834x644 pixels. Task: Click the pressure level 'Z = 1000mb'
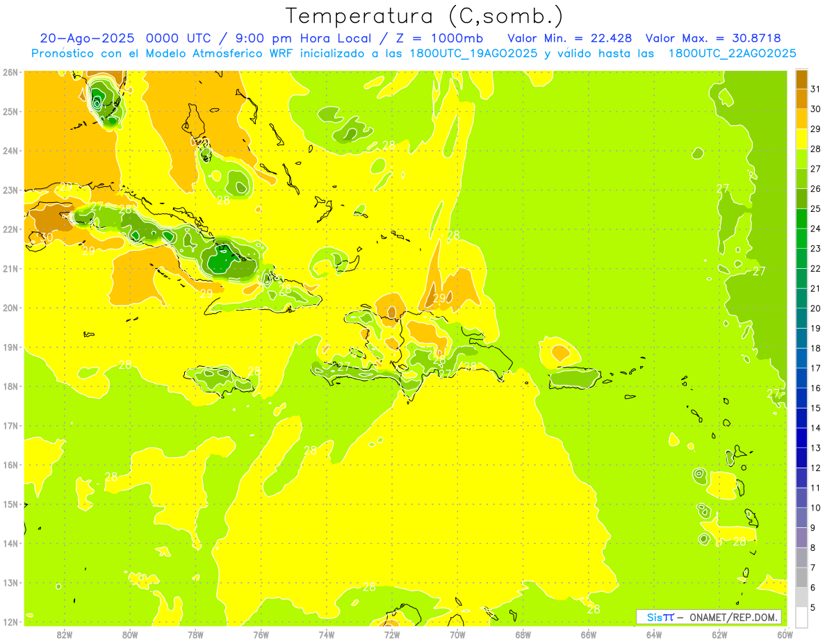pos(439,38)
